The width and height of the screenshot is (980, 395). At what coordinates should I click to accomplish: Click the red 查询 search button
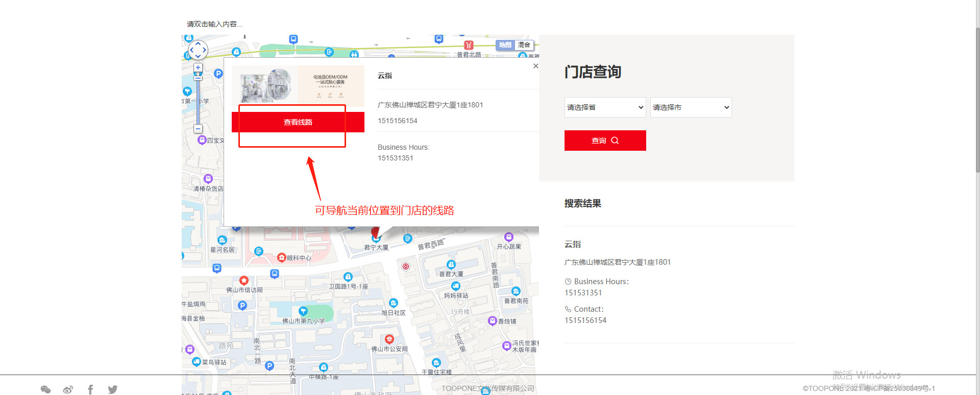(605, 141)
